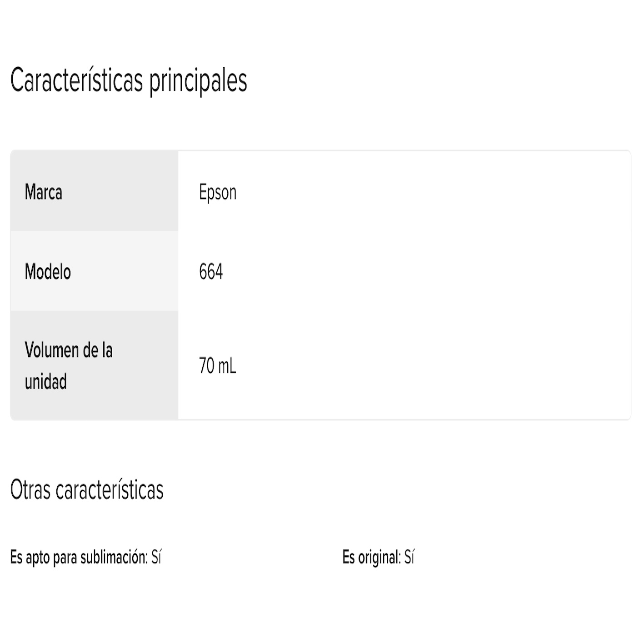Click the Epson brand value

[218, 193]
